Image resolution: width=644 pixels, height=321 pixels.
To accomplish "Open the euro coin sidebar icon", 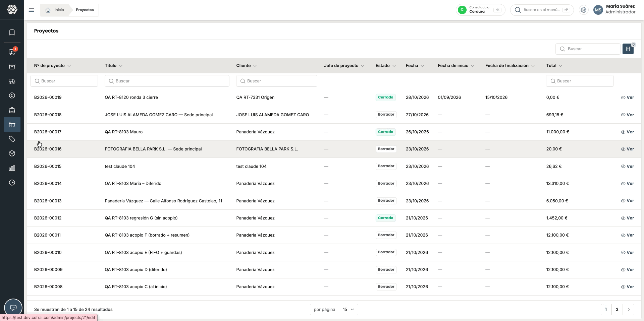I will pyautogui.click(x=12, y=96).
